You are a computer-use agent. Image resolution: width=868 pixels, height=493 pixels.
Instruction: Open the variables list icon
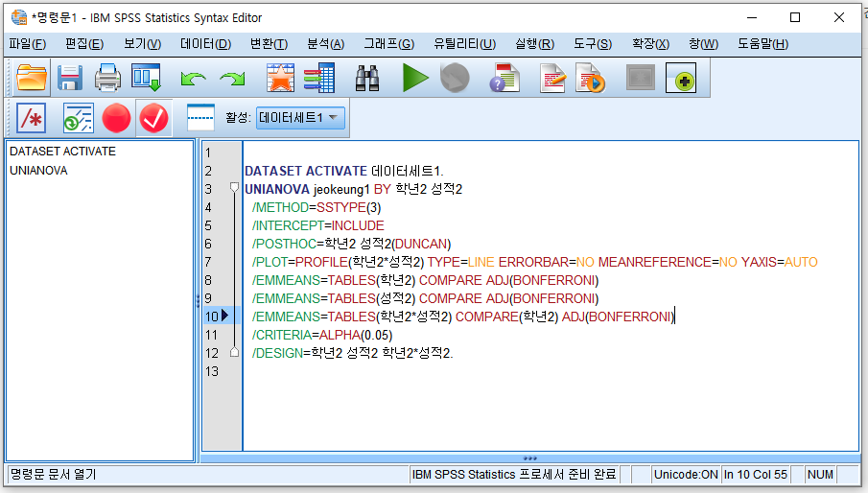point(319,78)
